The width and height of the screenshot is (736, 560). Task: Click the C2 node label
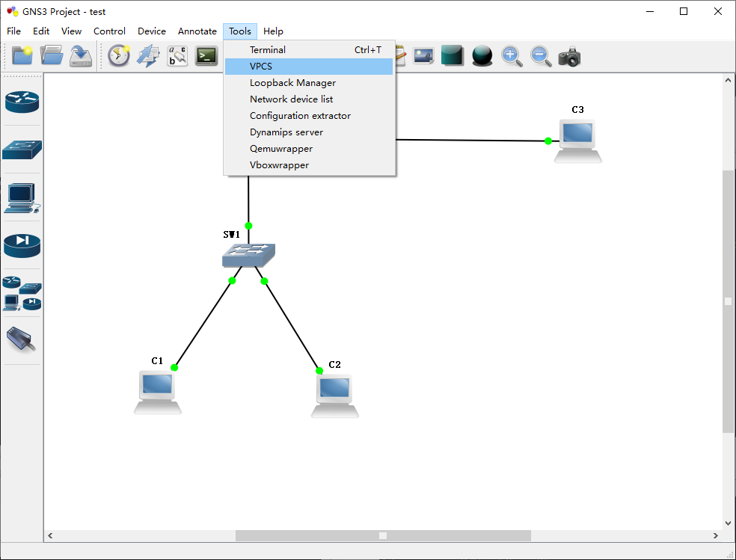334,364
